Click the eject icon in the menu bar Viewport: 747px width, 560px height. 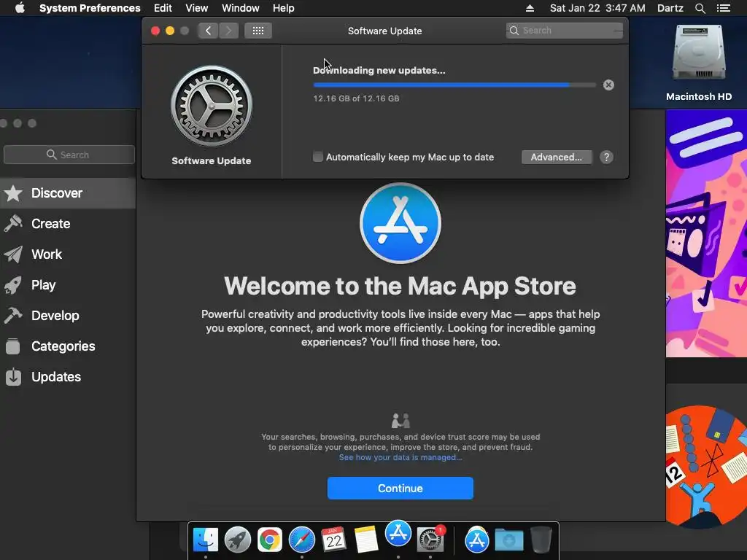(x=530, y=8)
